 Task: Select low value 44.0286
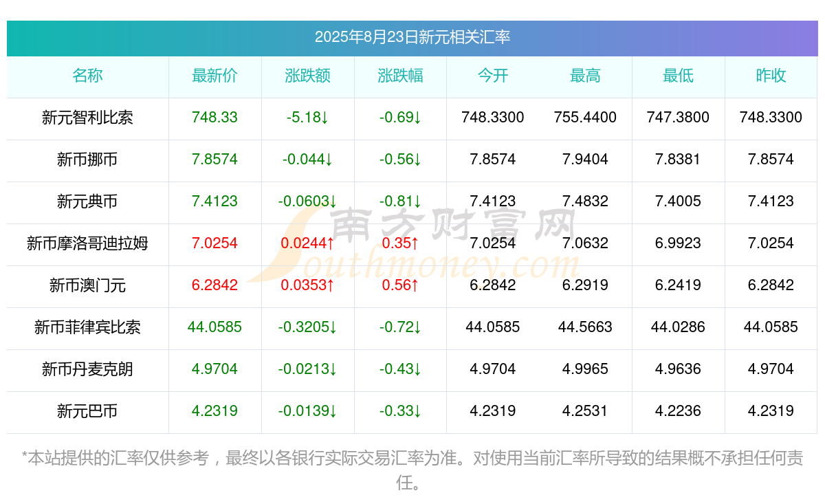(678, 327)
